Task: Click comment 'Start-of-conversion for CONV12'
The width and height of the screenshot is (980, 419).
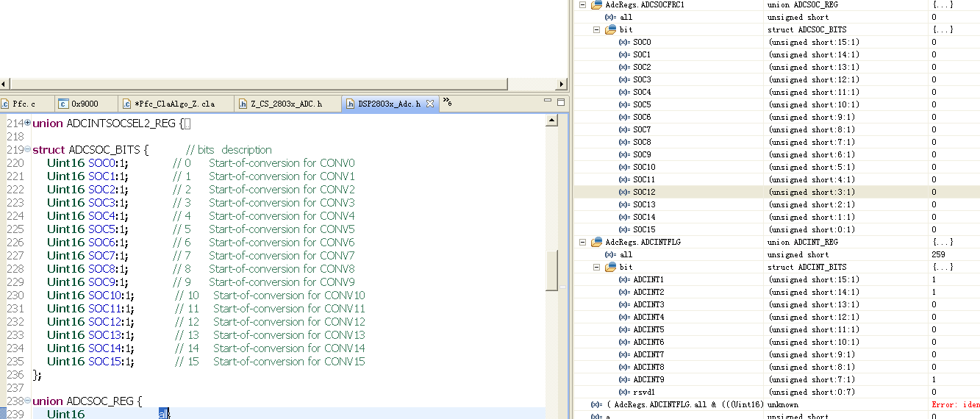Action: (289, 321)
